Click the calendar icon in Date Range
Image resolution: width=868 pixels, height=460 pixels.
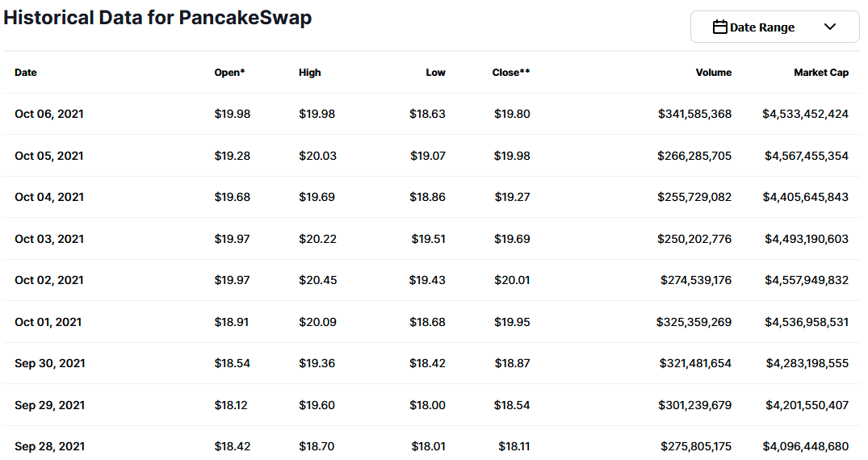(719, 27)
